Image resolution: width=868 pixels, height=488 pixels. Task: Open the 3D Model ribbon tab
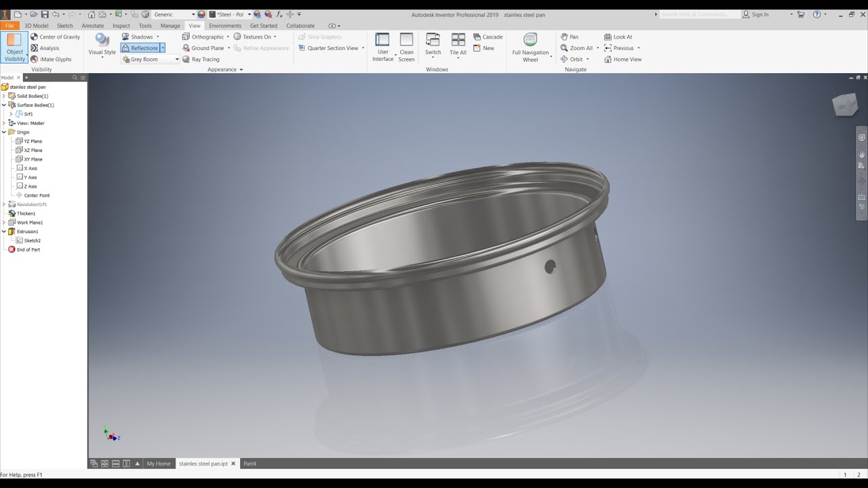37,26
